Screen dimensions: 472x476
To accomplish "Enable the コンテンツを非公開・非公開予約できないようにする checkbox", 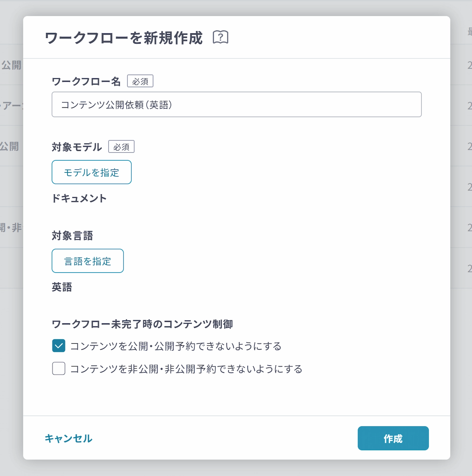I will (x=59, y=369).
